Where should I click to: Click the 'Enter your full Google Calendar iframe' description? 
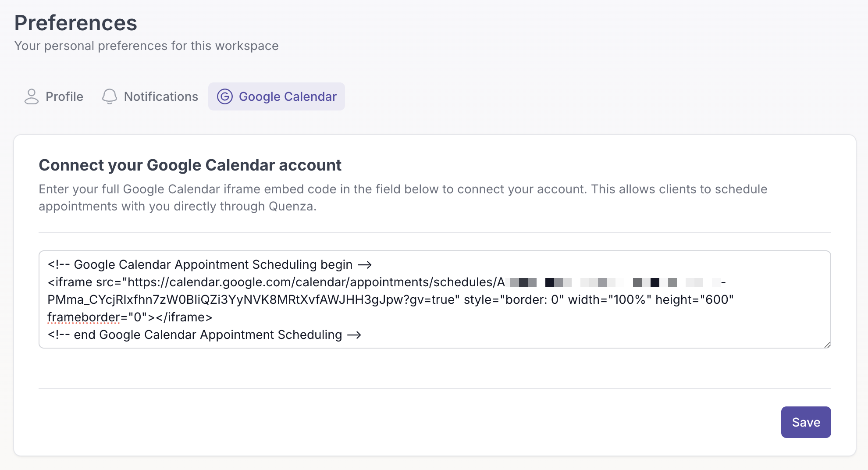[x=403, y=198]
